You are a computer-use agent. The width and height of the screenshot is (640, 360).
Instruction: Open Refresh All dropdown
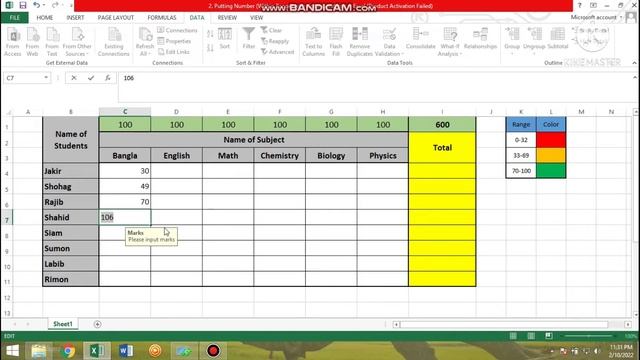[144, 42]
